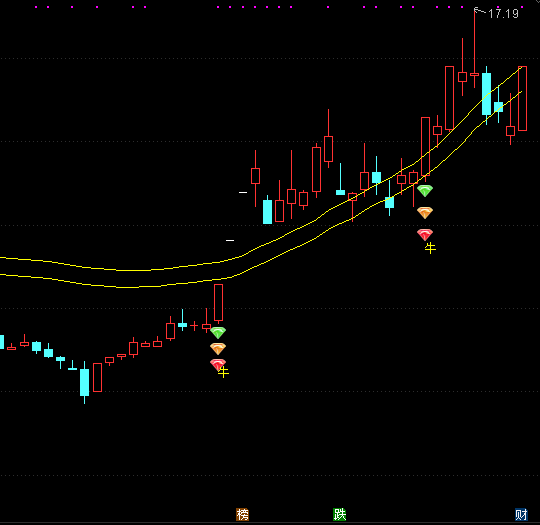This screenshot has width=540, height=525.
Task: Click the green 跌 event marker icon
Action: coord(340,515)
